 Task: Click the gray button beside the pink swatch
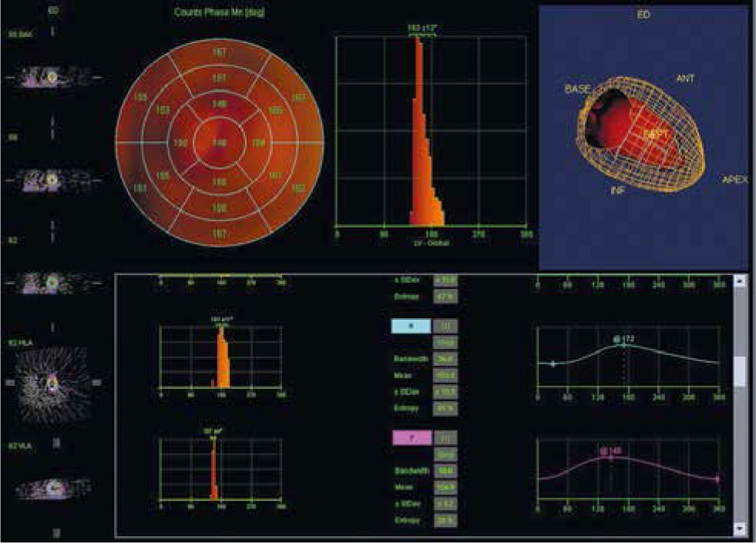click(x=446, y=437)
